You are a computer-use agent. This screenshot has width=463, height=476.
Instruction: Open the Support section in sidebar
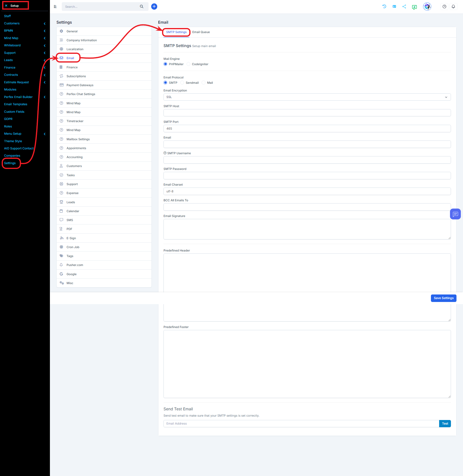pos(23,53)
